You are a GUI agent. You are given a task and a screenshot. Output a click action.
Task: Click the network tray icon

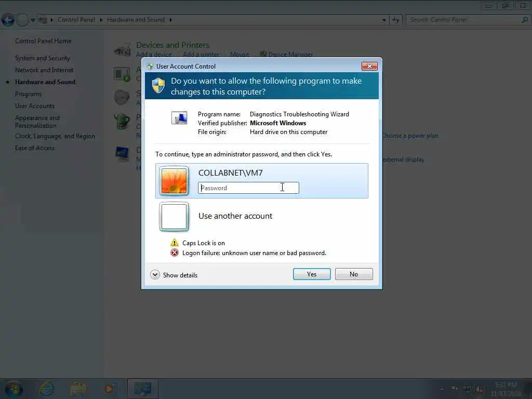467,390
